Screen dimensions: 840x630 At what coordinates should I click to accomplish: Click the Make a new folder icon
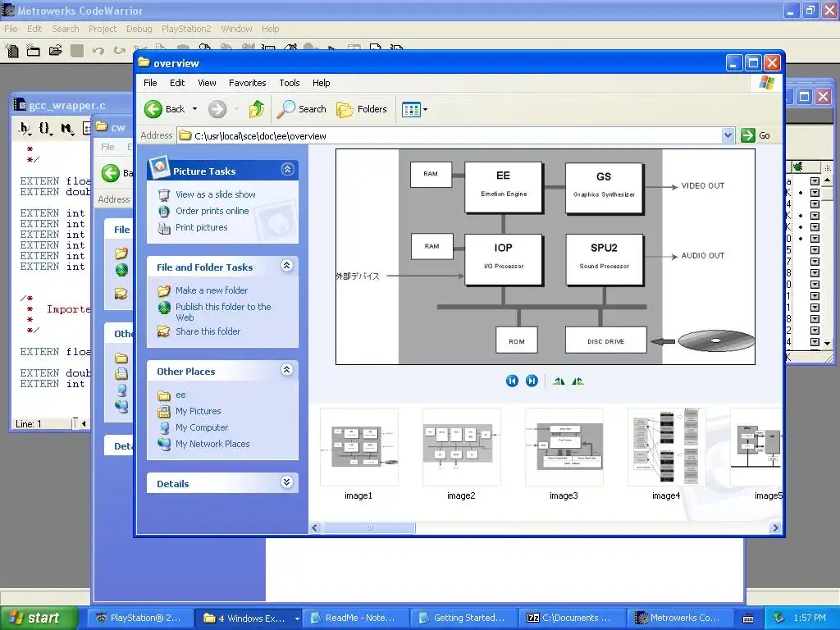coord(164,290)
